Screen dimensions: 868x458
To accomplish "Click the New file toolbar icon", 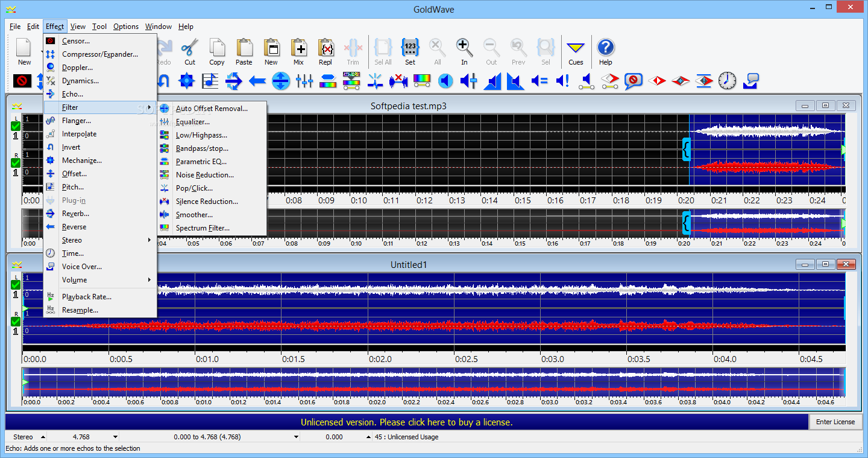I will pos(24,48).
